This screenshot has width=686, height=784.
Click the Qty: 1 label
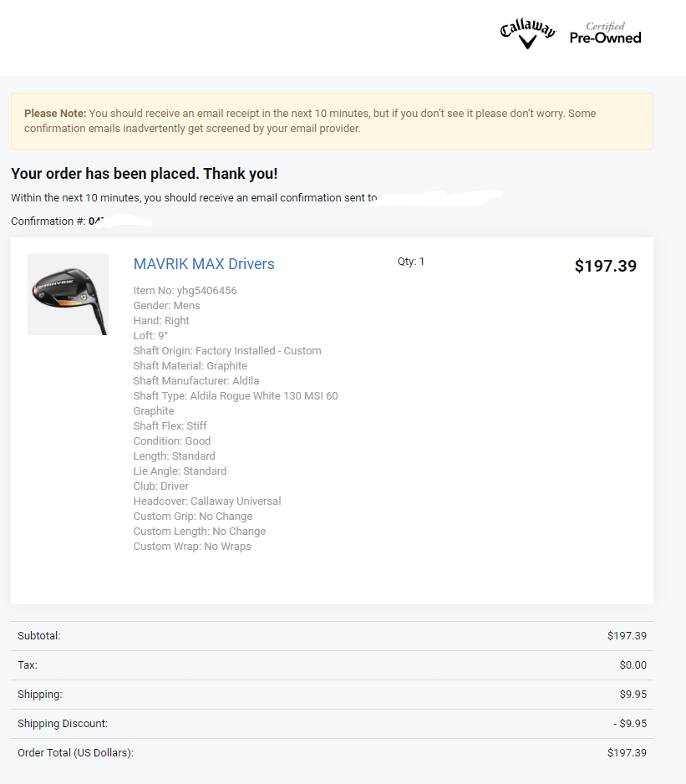(411, 262)
